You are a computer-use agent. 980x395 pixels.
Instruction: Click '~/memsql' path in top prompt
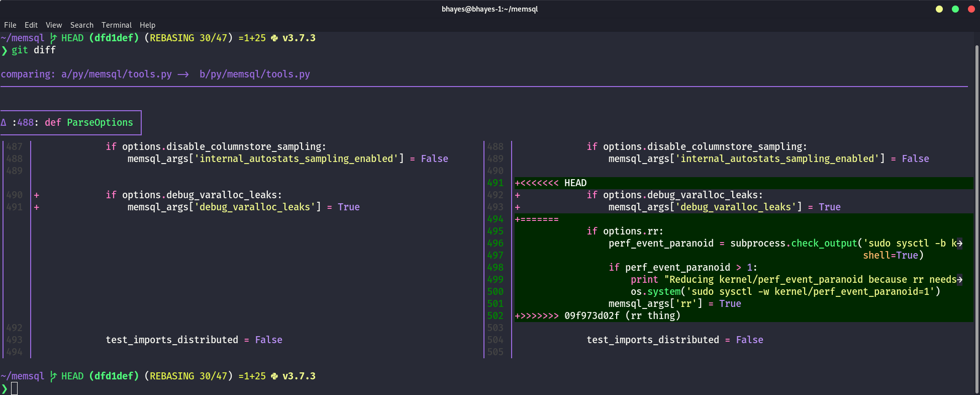(23, 38)
